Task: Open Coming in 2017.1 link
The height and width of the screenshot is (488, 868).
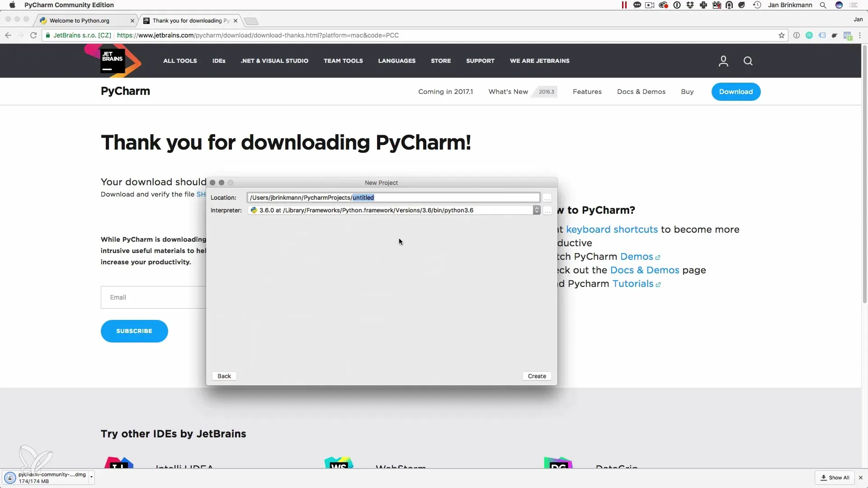Action: point(445,92)
